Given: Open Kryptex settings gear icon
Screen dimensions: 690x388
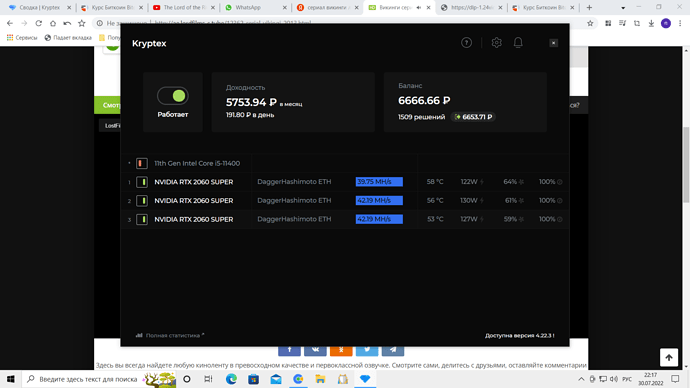Looking at the screenshot, I should tap(496, 43).
